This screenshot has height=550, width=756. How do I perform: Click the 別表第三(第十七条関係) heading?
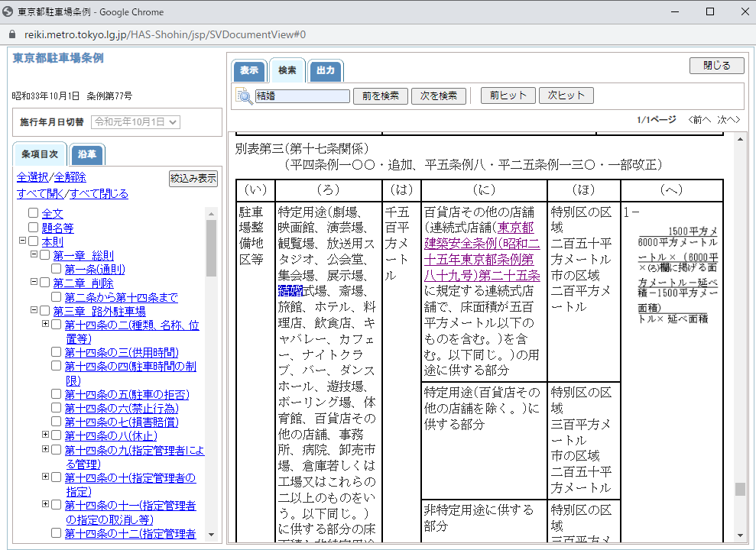(302, 148)
